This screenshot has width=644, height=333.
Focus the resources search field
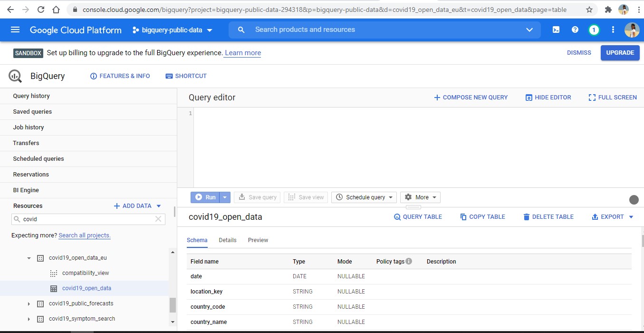pyautogui.click(x=88, y=219)
